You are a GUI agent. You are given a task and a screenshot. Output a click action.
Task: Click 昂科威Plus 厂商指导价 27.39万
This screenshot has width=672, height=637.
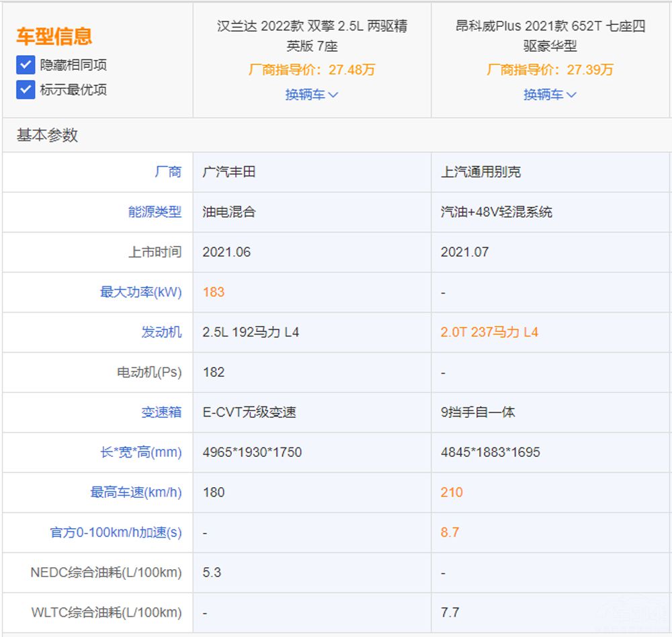pyautogui.click(x=550, y=70)
